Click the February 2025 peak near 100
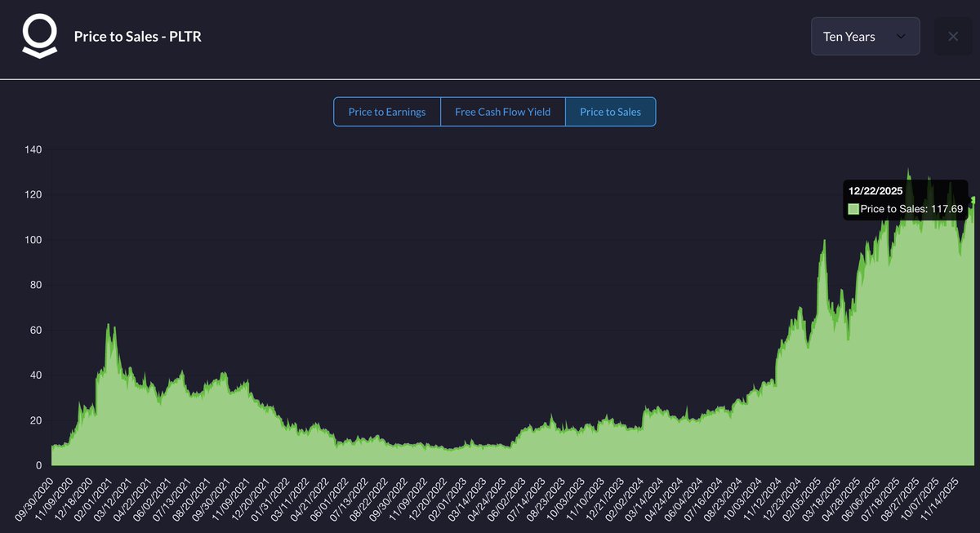This screenshot has height=533, width=980. 825,241
